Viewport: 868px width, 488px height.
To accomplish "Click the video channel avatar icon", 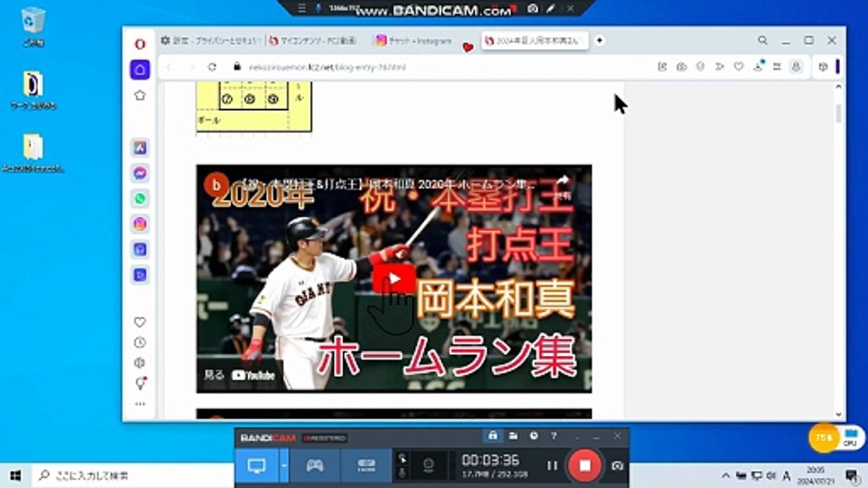I will point(217,184).
